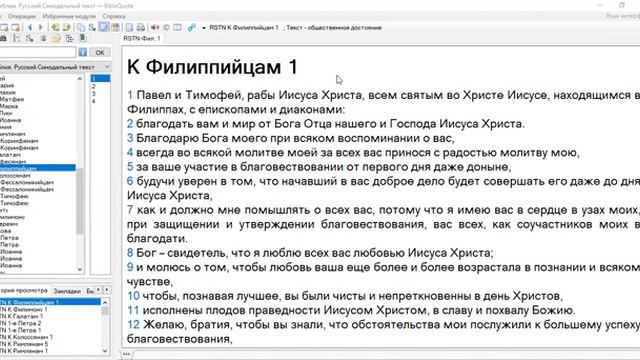Switch to the 'История просмотра' tab
The width and height of the screenshot is (640, 360).
tap(24, 291)
